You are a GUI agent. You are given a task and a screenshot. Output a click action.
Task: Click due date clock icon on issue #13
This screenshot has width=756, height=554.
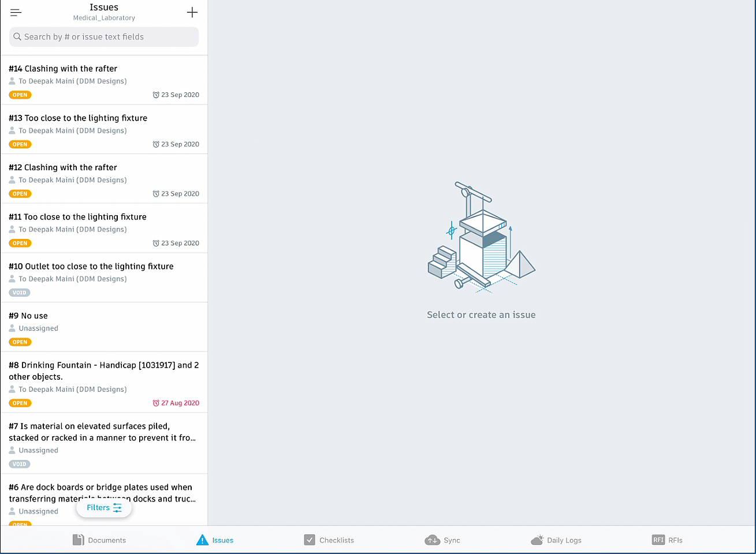[156, 144]
